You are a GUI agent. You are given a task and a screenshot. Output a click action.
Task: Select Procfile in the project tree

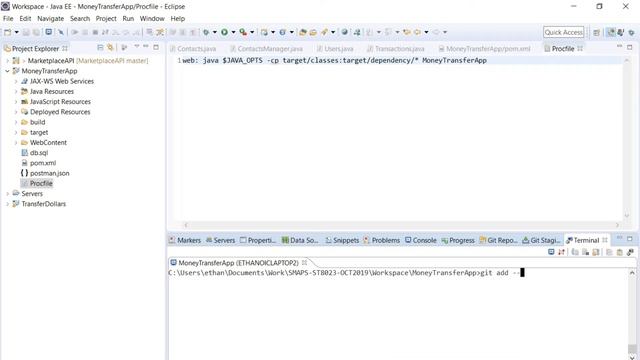coord(41,183)
